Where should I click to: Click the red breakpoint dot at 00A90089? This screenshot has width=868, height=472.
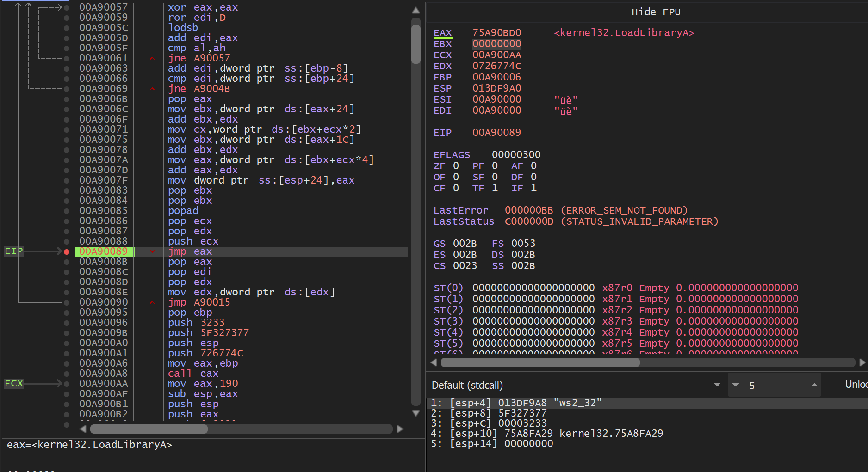[x=67, y=252]
